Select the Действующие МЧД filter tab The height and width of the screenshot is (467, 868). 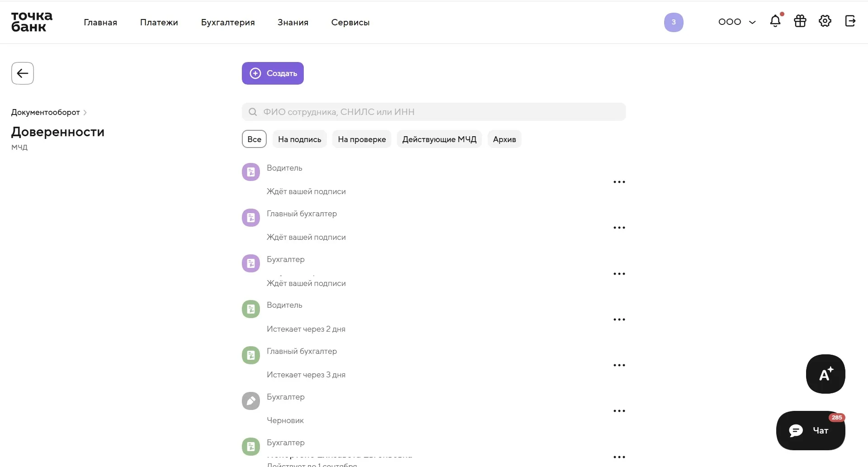tap(439, 139)
